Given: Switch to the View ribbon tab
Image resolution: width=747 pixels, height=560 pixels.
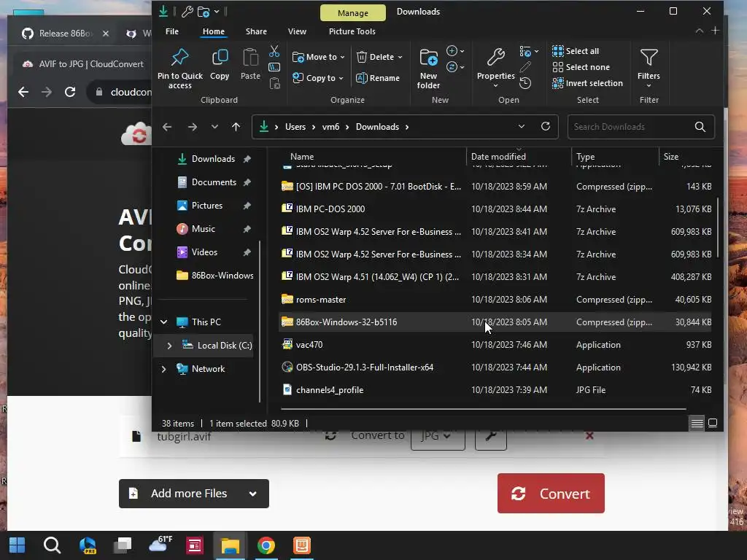Looking at the screenshot, I should [x=297, y=31].
